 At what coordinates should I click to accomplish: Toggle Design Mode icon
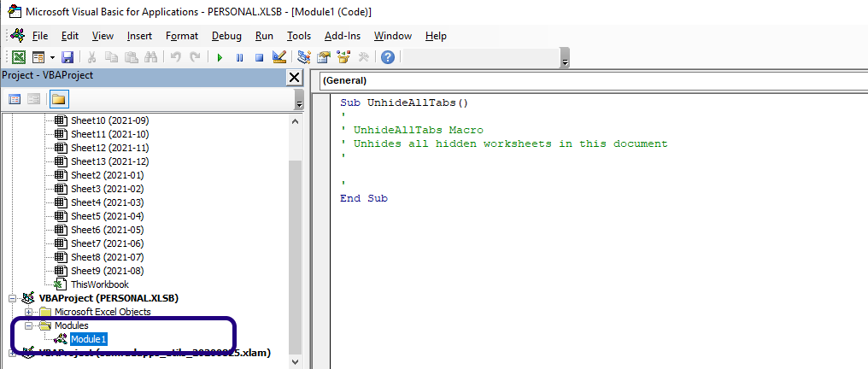pyautogui.click(x=279, y=57)
